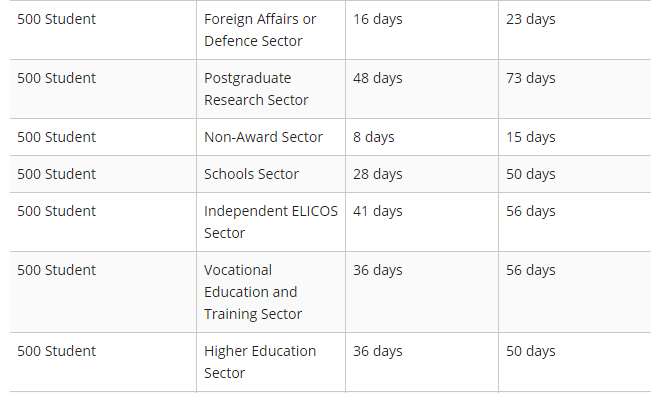Click the 8 days value
This screenshot has height=393, width=651.
[x=374, y=137]
